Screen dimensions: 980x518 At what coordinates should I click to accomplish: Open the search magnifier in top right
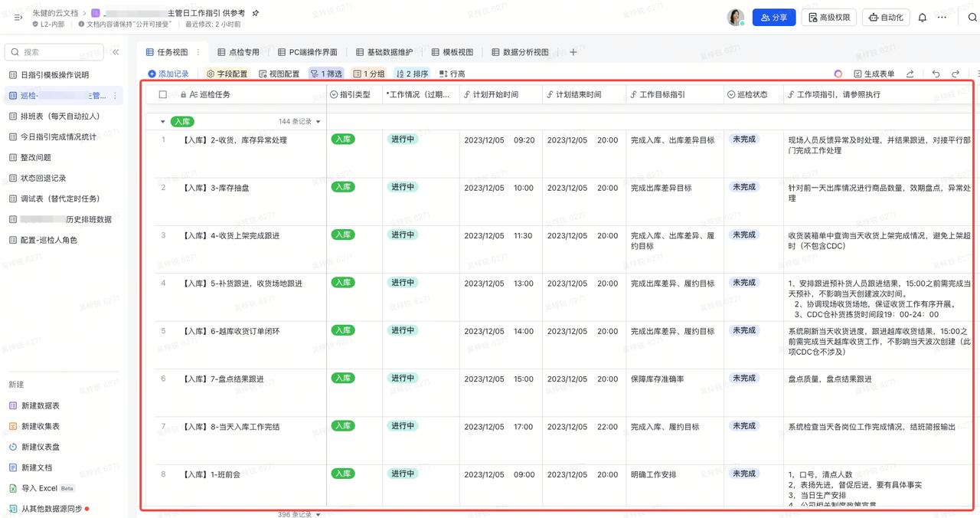(972, 18)
